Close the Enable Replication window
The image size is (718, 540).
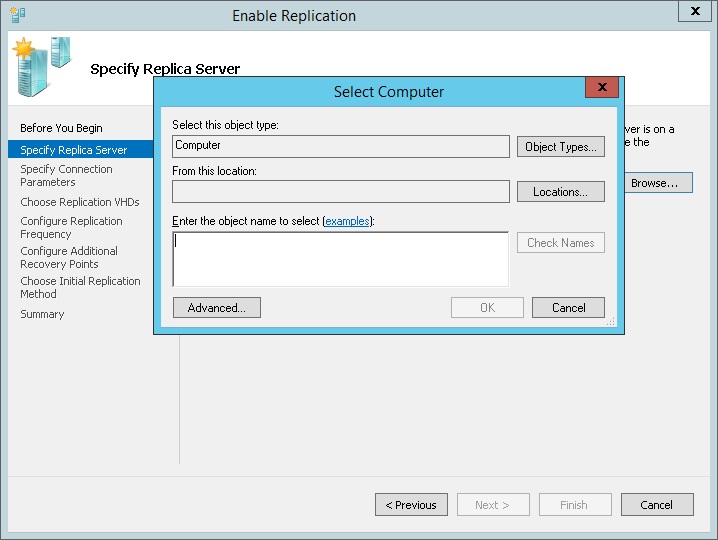[695, 11]
